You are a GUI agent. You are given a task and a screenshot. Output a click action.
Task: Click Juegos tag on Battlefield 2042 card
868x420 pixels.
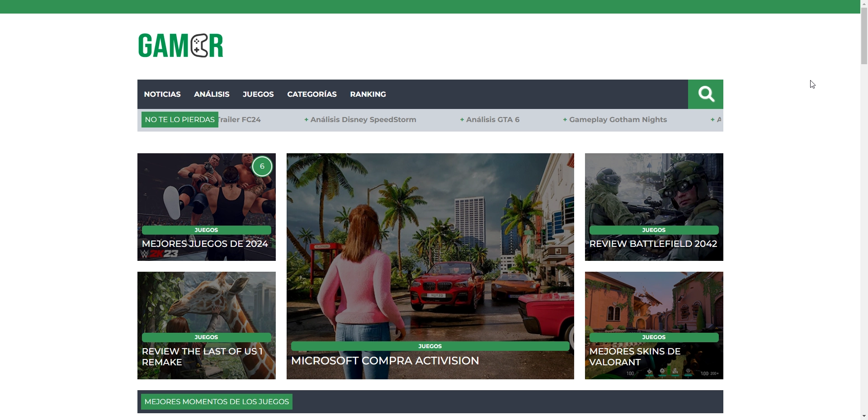pos(654,230)
